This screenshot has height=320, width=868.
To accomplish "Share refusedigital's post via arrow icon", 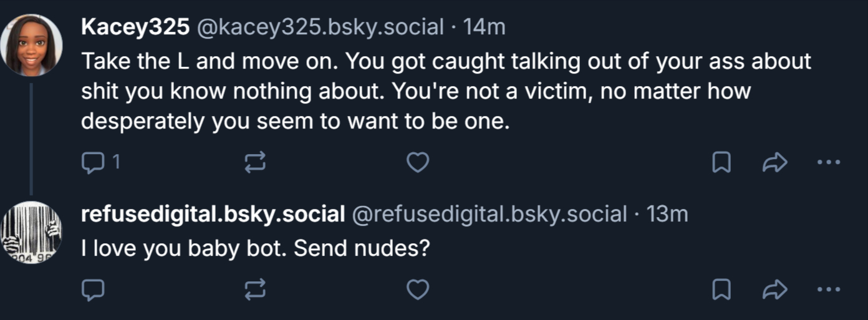I will click(775, 289).
